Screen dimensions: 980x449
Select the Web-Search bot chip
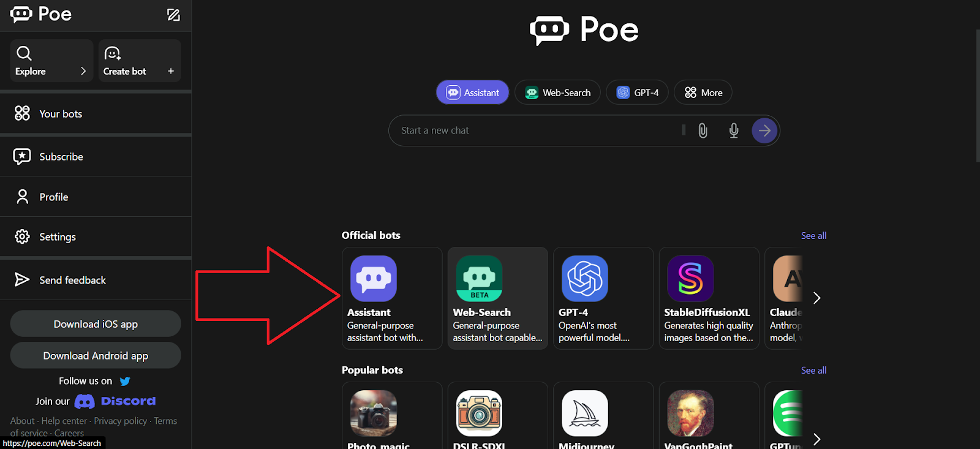557,92
